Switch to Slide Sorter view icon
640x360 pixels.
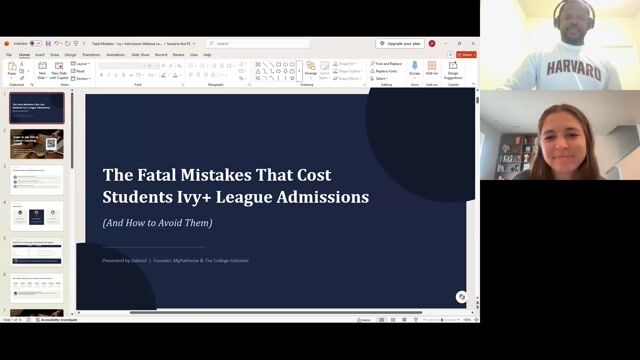pyautogui.click(x=393, y=320)
